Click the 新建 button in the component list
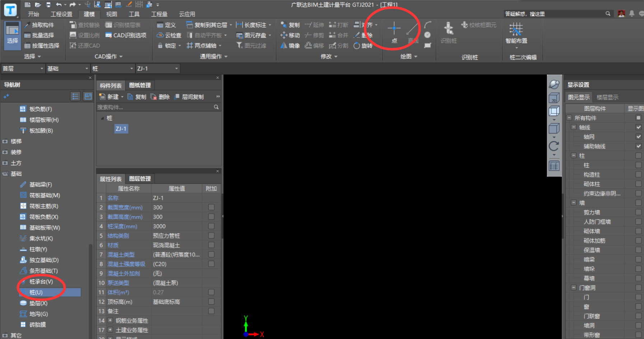The image size is (644, 339). click(x=111, y=97)
